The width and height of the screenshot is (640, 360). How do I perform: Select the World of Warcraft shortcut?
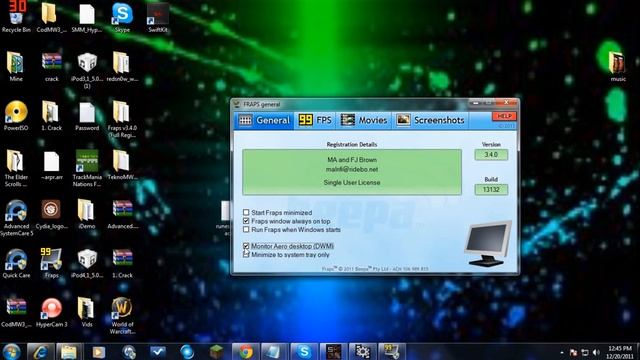point(122,316)
